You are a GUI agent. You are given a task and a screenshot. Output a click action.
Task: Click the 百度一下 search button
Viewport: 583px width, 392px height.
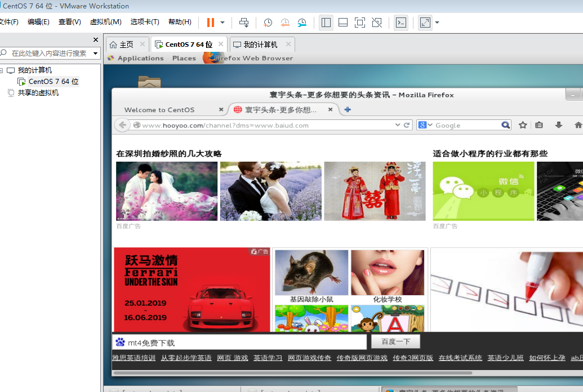(395, 341)
